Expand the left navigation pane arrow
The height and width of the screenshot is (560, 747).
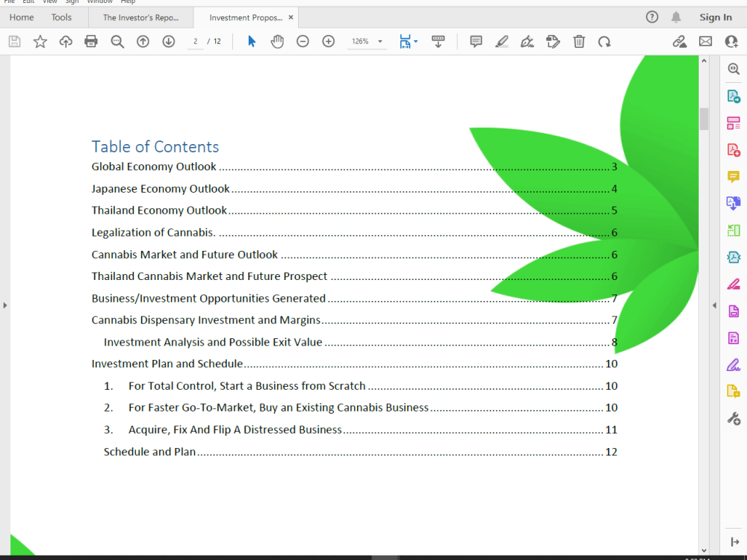click(x=4, y=305)
